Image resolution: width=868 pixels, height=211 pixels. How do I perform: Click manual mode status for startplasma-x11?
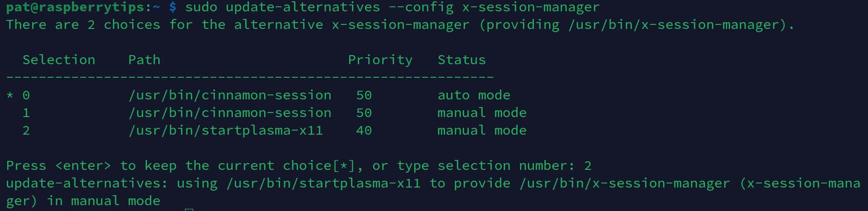click(x=482, y=131)
